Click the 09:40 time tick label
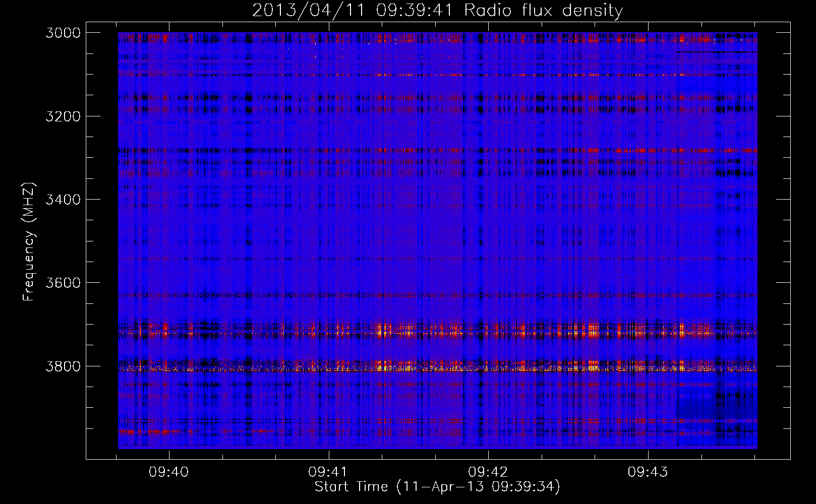816x504 pixels. click(x=168, y=472)
